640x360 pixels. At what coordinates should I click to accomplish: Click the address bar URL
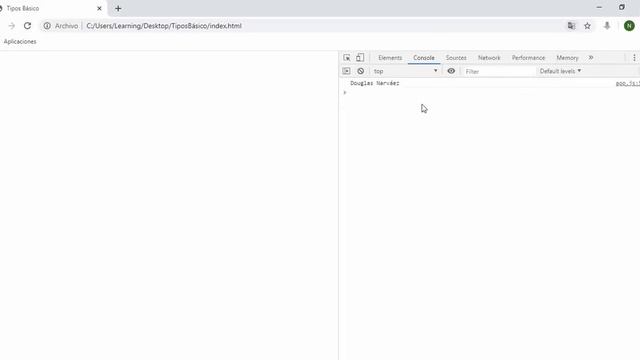pyautogui.click(x=164, y=26)
